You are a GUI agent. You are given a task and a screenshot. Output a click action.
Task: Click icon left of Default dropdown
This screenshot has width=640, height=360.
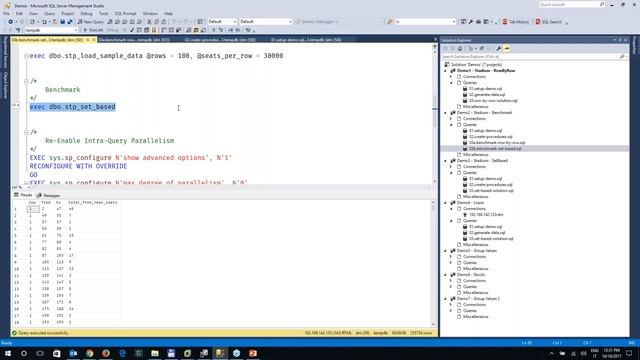click(x=200, y=22)
